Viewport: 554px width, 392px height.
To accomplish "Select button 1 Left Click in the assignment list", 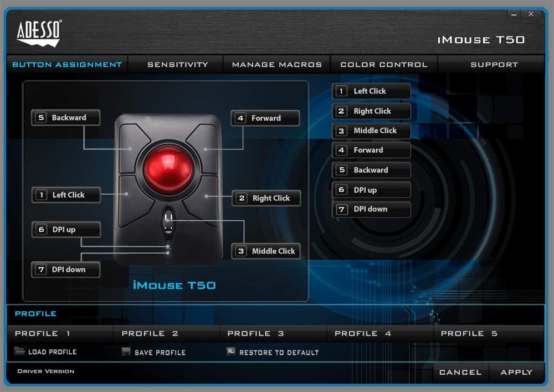I will [x=371, y=91].
